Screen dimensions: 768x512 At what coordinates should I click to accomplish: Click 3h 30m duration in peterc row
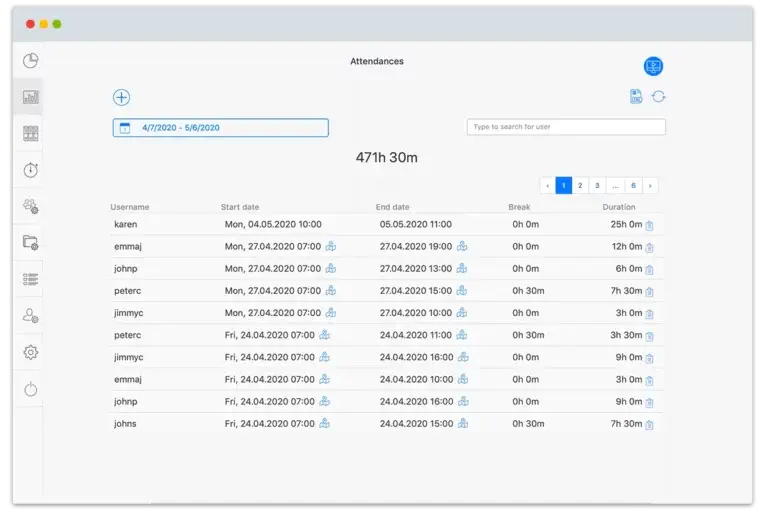click(626, 335)
